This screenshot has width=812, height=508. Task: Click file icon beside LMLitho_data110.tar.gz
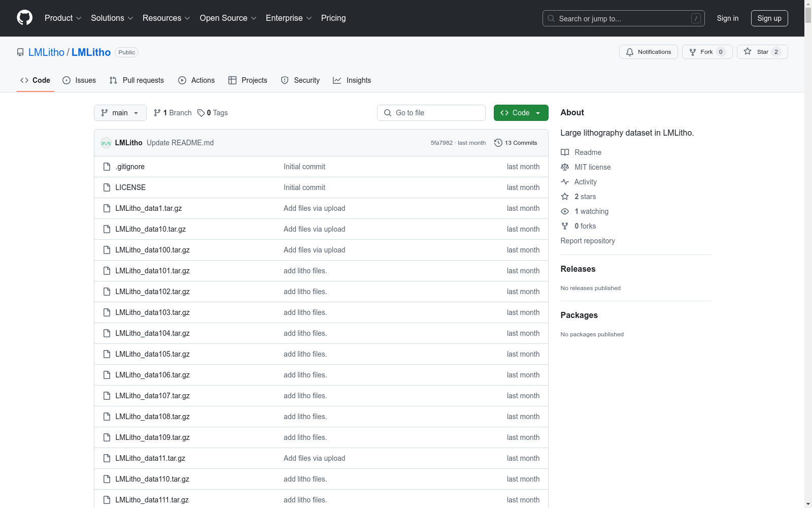107,479
